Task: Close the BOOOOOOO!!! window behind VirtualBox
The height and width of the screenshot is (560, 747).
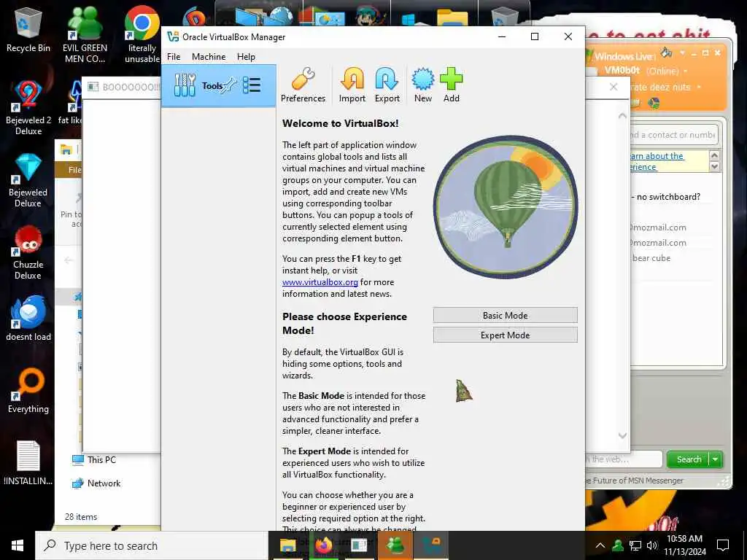Action: 614,87
